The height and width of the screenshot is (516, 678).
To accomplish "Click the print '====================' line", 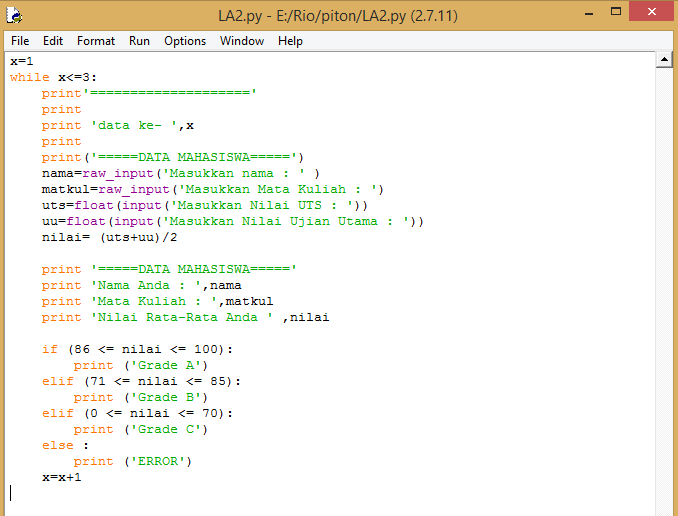I will point(149,93).
